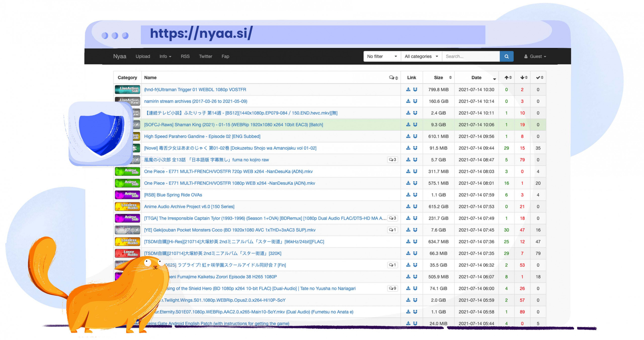Image resolution: width=644 pixels, height=340 pixels.
Task: Download torrent file for Ultraman Trigger 01
Action: coord(408,89)
